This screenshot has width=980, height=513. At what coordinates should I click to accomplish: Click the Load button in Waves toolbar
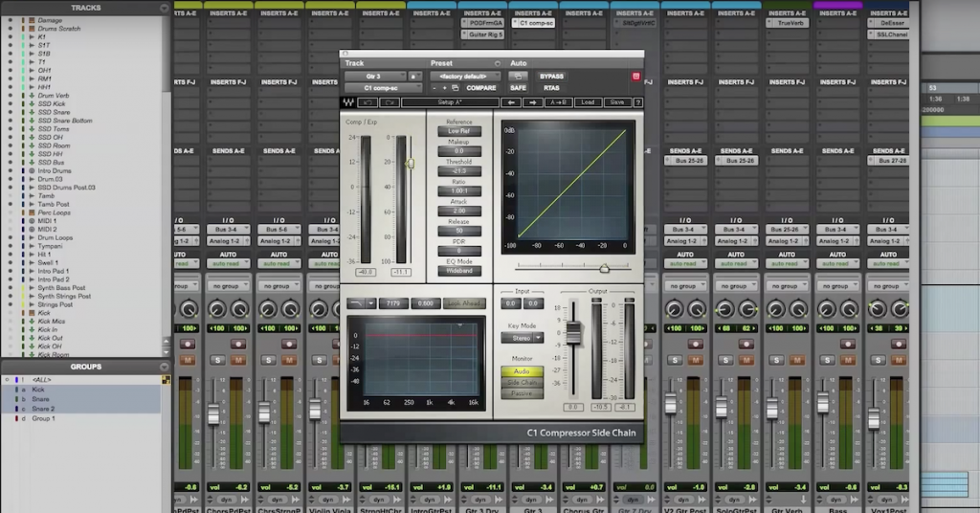click(588, 102)
